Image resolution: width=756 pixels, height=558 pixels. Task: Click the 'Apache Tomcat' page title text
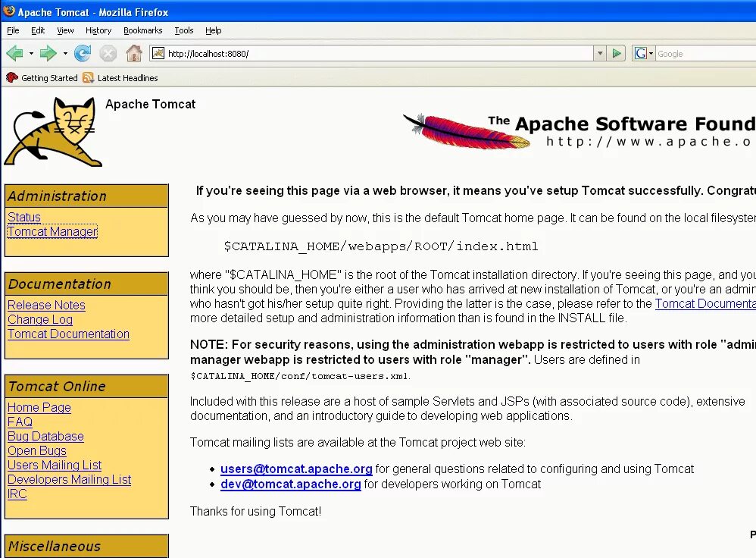pyautogui.click(x=151, y=105)
